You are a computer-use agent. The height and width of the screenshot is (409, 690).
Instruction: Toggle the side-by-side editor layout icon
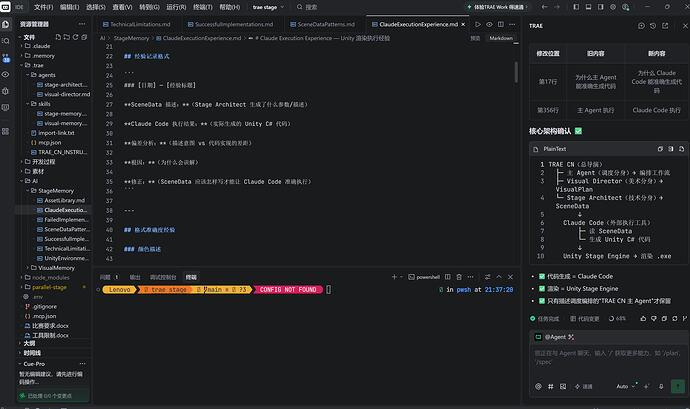pos(501,24)
